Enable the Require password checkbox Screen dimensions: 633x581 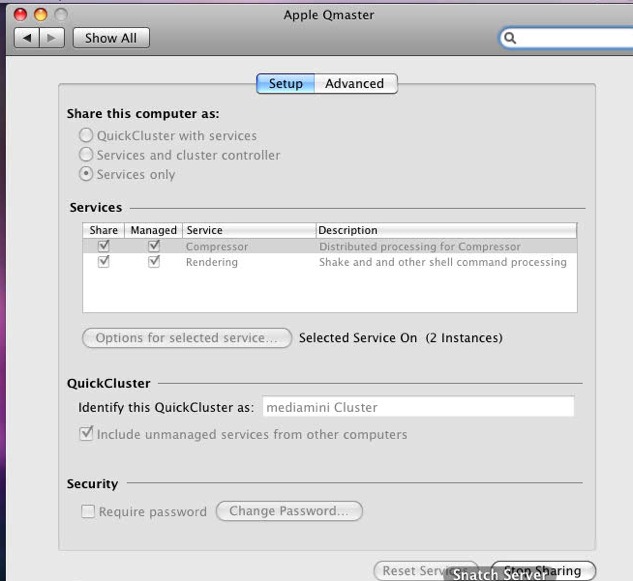[x=88, y=511]
